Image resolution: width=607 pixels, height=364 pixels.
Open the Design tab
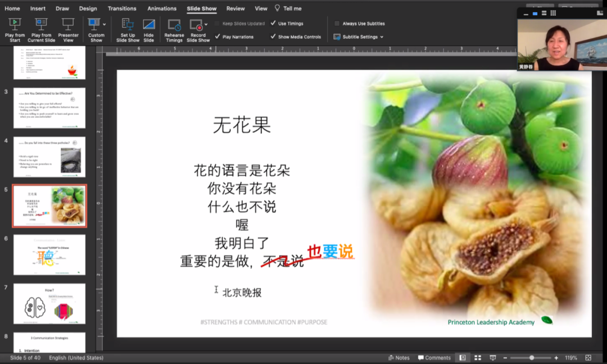point(88,8)
